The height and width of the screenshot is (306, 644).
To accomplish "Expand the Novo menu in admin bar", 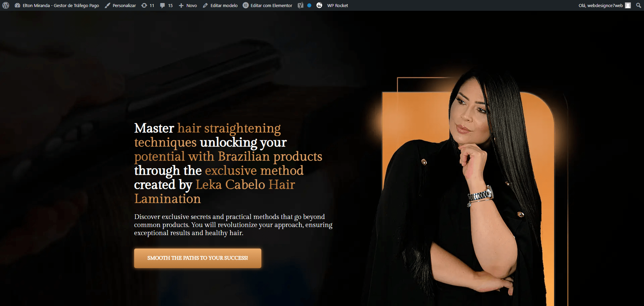I will [x=188, y=5].
